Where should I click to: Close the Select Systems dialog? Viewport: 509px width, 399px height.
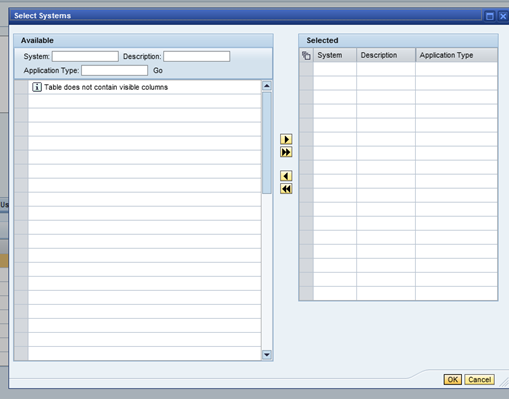(503, 16)
